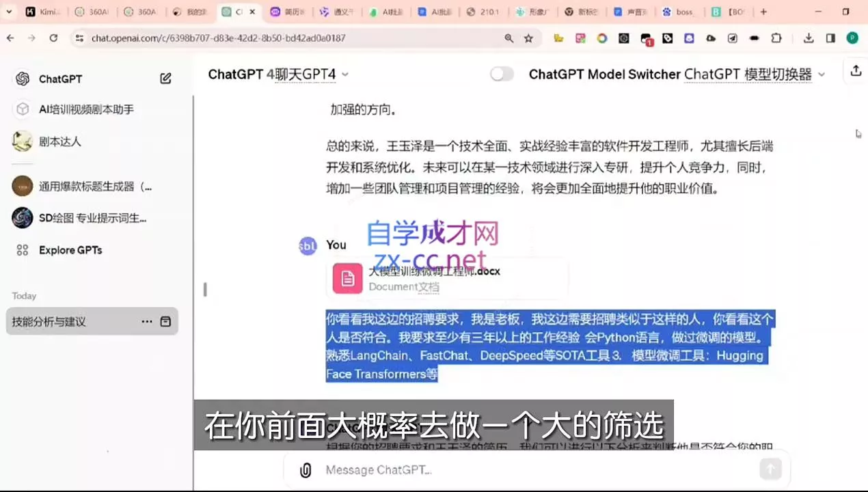Expand the Model Switcher chevron
The image size is (868, 492).
point(821,74)
